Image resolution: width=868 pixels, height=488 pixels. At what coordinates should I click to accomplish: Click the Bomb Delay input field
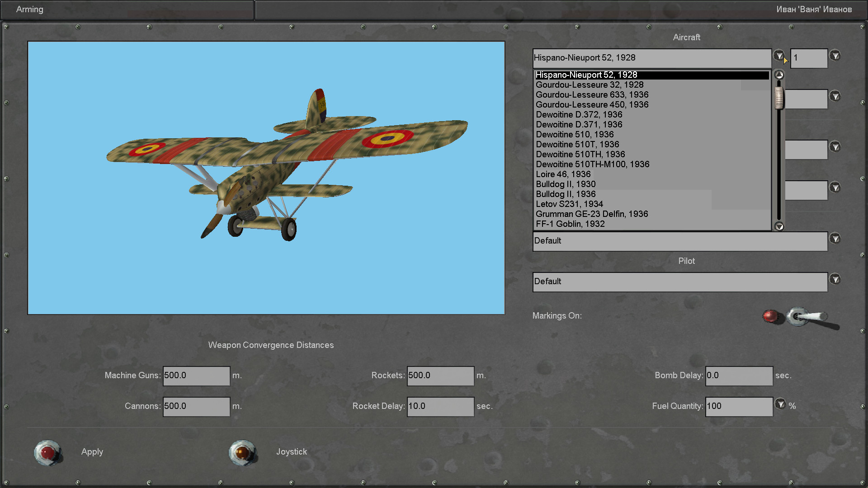coord(739,376)
